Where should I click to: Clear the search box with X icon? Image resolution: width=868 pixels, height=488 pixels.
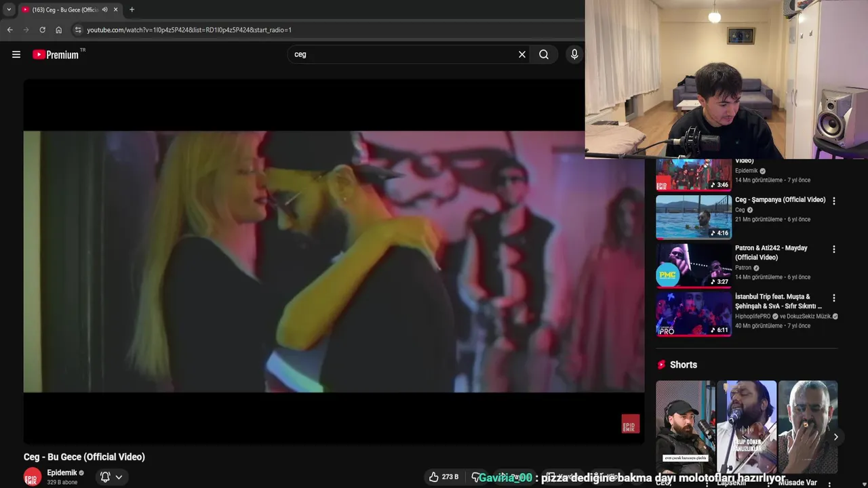pos(522,54)
